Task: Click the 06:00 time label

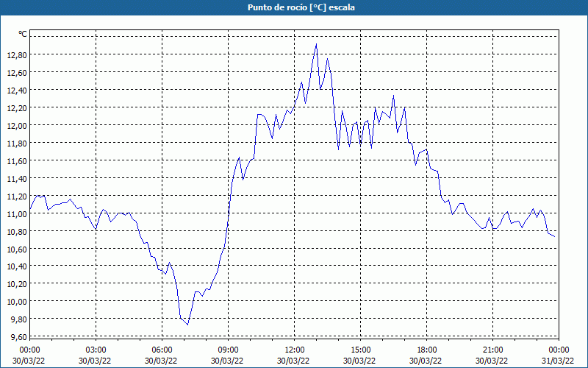Action: [162, 350]
